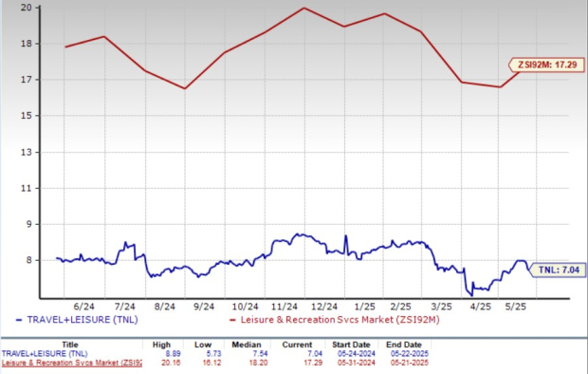Image resolution: width=588 pixels, height=374 pixels.
Task: Click the 1/25 x-axis label
Action: [x=364, y=307]
